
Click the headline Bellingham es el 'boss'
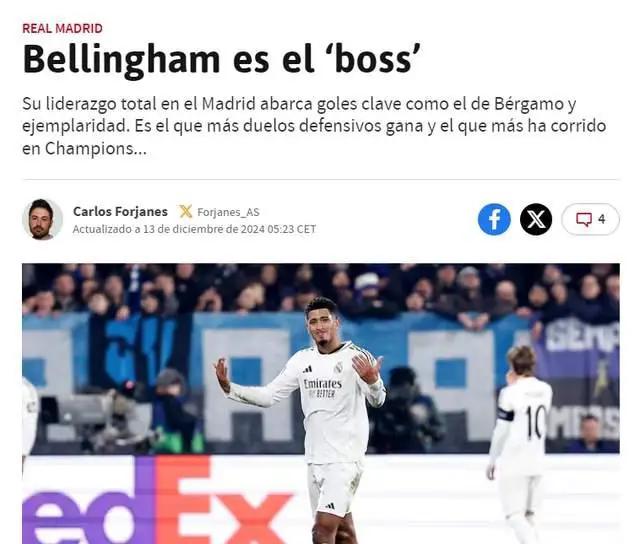pyautogui.click(x=221, y=60)
